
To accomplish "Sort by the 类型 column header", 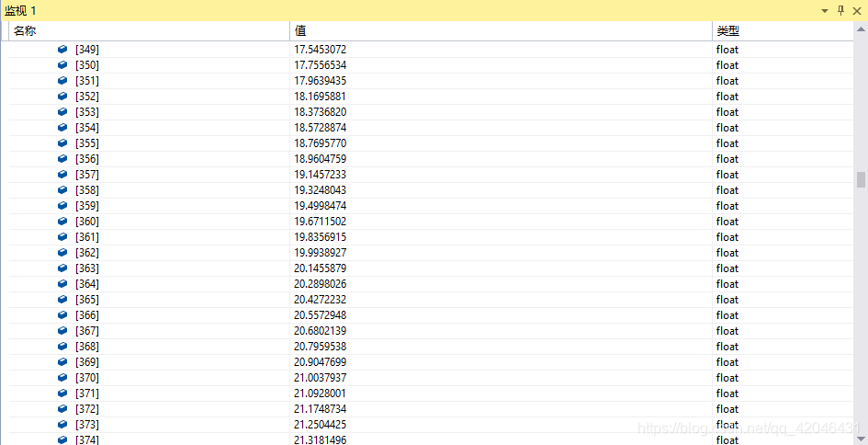I will [783, 31].
